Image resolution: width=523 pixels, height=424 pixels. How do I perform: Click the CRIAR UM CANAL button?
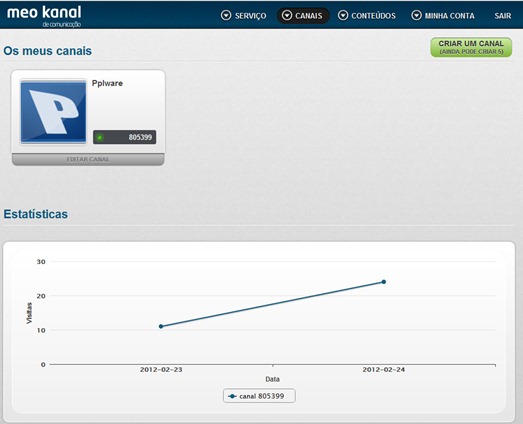tap(471, 47)
